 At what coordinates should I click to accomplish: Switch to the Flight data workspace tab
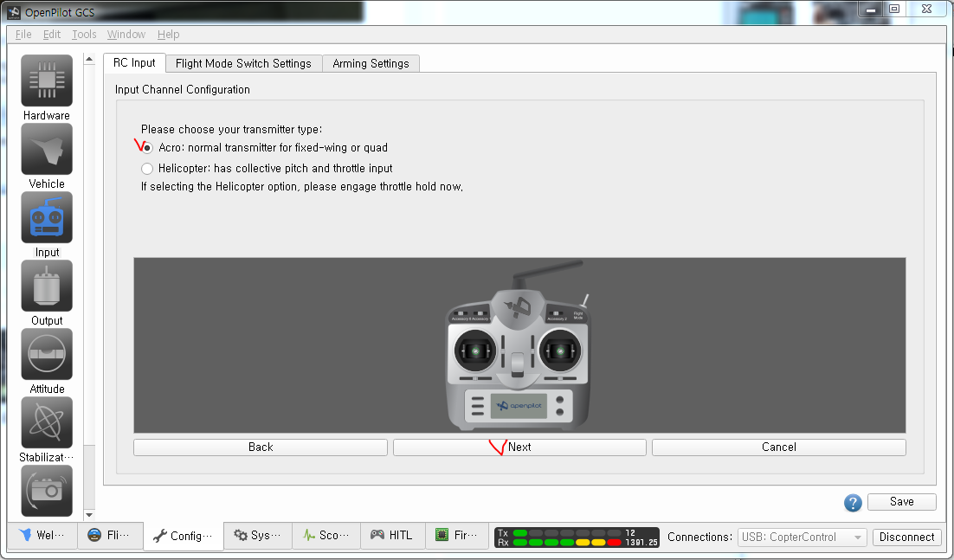click(x=110, y=535)
